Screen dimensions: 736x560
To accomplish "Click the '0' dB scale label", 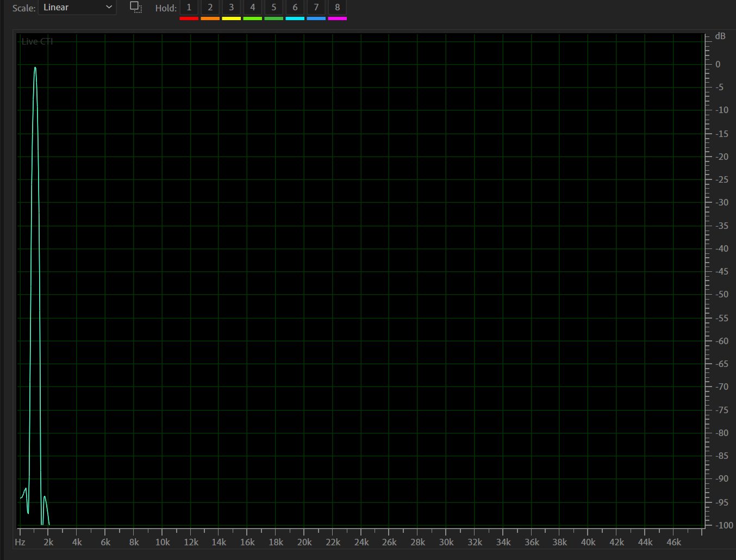I will (x=718, y=64).
